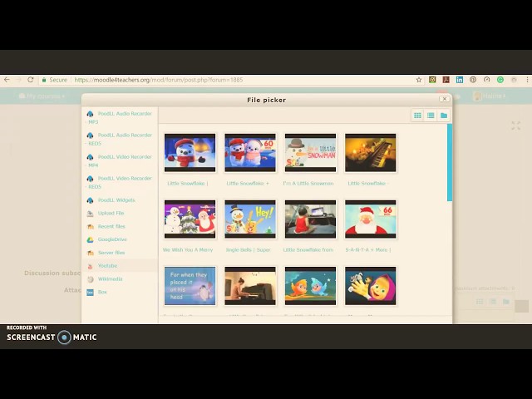The width and height of the screenshot is (532, 399).
Task: Click the PDF browser extension icon
Action: click(x=446, y=80)
